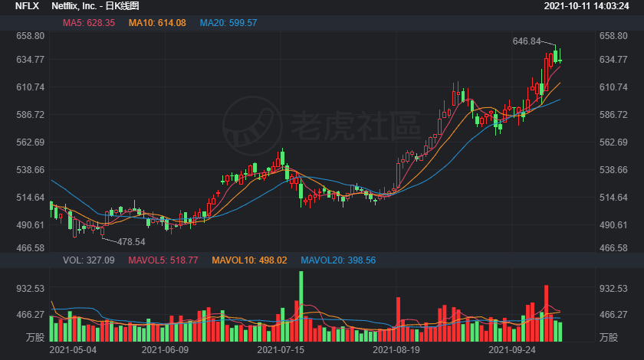Click the 2021-07-15 date axis label

tap(281, 350)
